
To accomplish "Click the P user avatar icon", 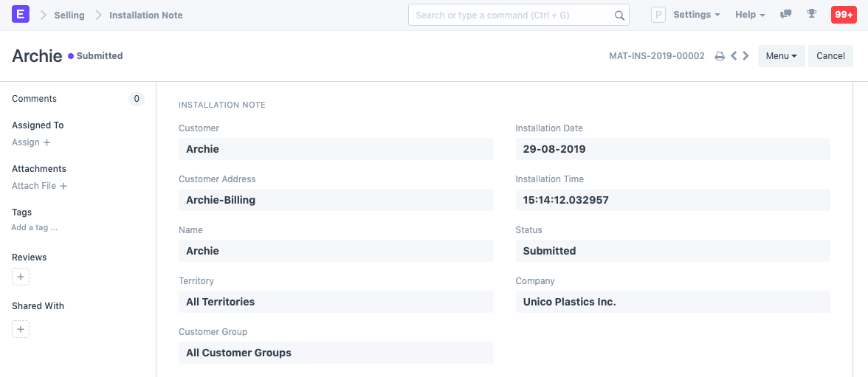I will tap(658, 15).
